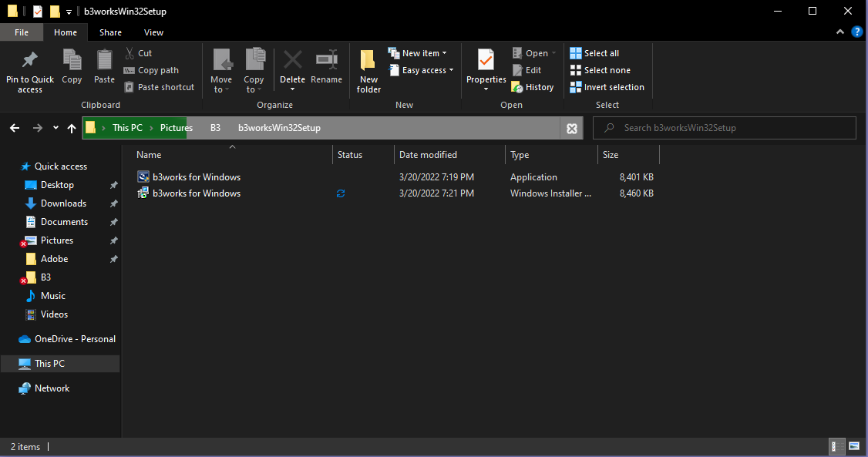Click This PC in address bar
Image resolution: width=868 pixels, height=457 pixels.
click(x=127, y=128)
